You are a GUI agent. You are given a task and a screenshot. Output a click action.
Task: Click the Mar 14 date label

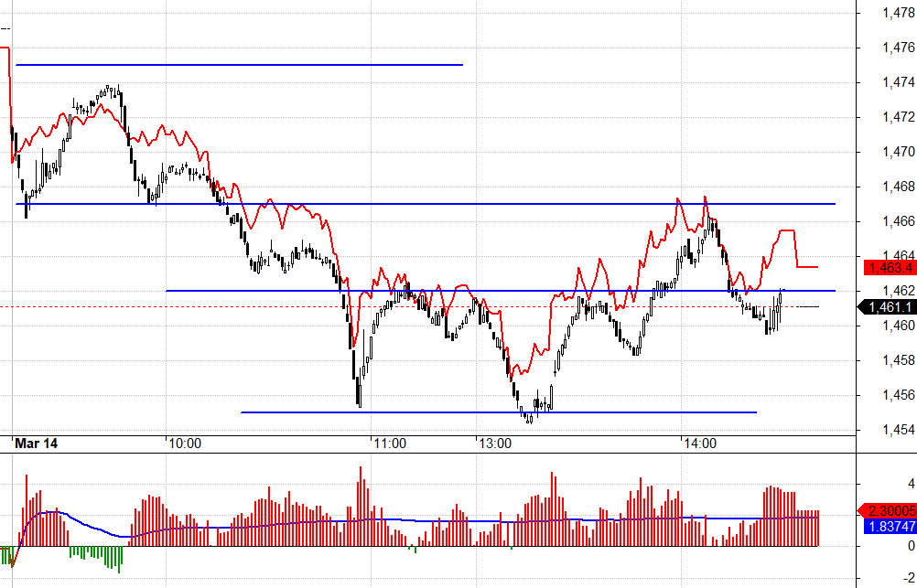click(37, 443)
